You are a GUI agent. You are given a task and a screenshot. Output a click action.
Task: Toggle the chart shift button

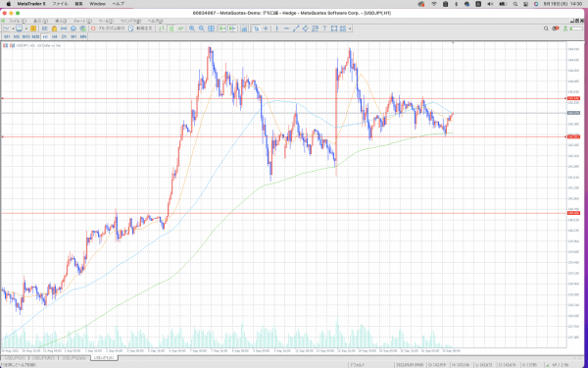coord(232,28)
